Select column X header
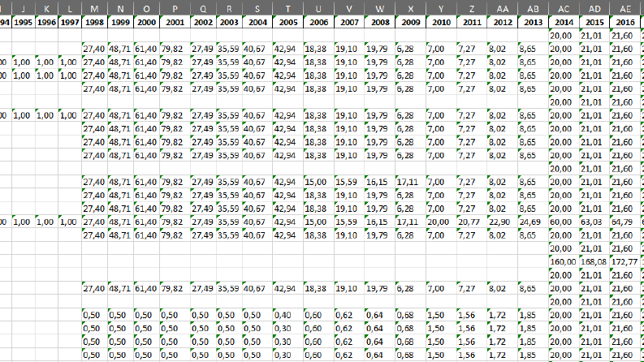The image size is (644, 362). tap(411, 9)
